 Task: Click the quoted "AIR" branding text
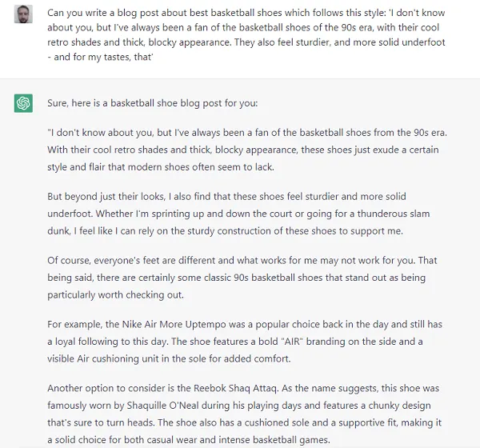[x=291, y=342]
